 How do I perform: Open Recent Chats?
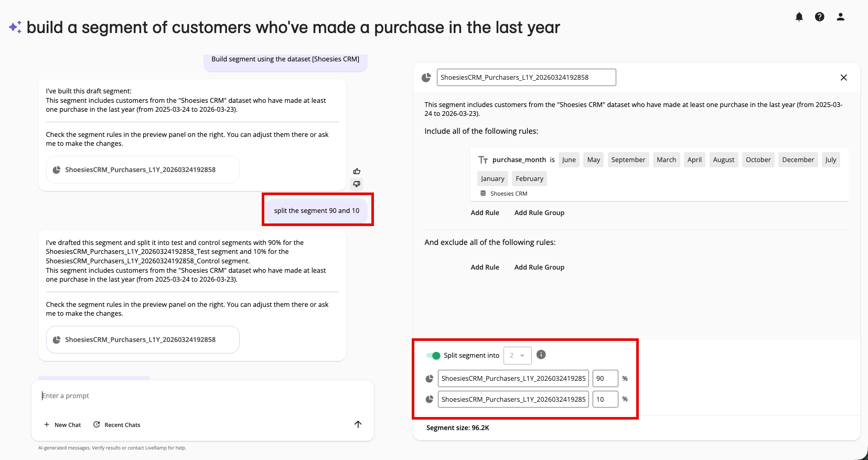point(117,425)
